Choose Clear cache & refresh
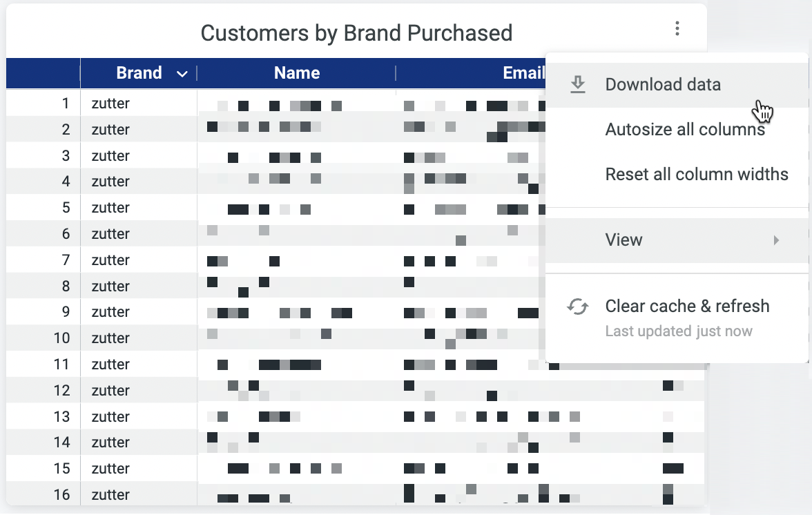Viewport: 812px width, 515px height. (x=686, y=306)
